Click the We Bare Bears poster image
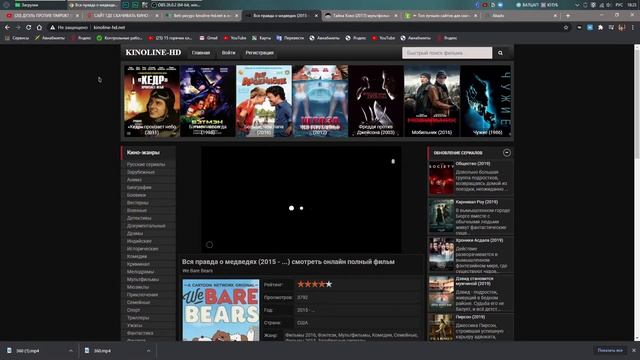The height and width of the screenshot is (360, 640). (221, 310)
